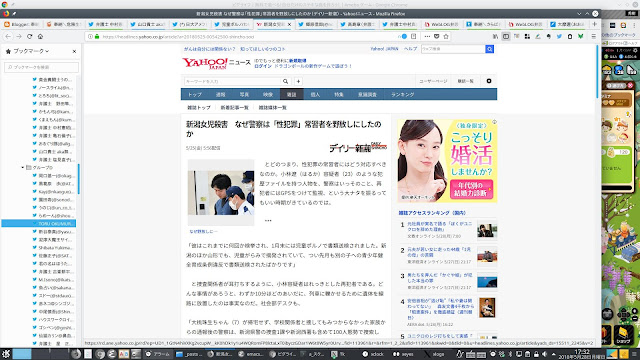Open the Firefox home page icon
This screenshot has width=640, height=360.
coord(40,37)
